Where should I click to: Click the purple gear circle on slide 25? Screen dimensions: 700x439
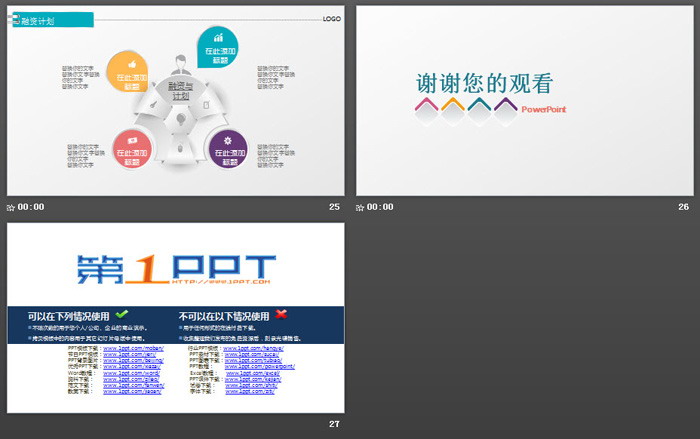pos(228,150)
